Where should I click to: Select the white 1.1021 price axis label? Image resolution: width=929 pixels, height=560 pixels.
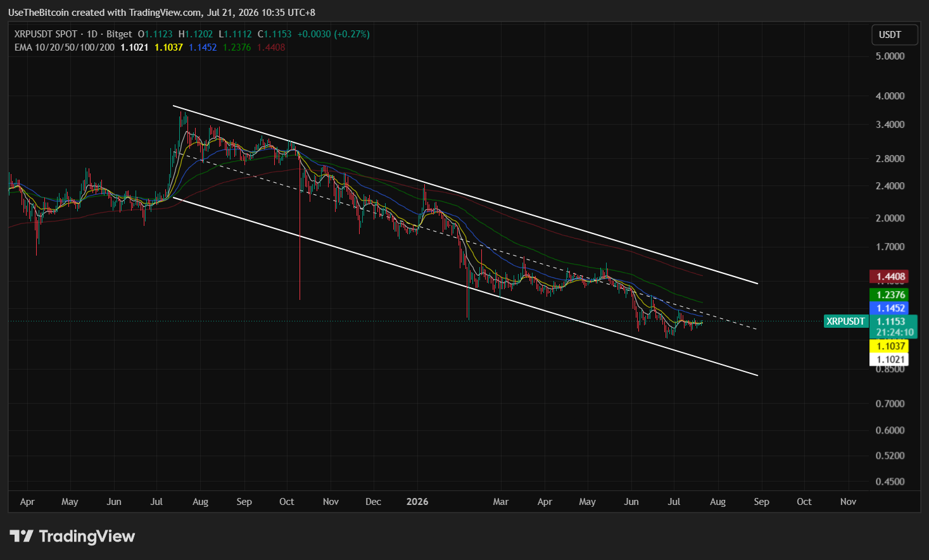[891, 359]
